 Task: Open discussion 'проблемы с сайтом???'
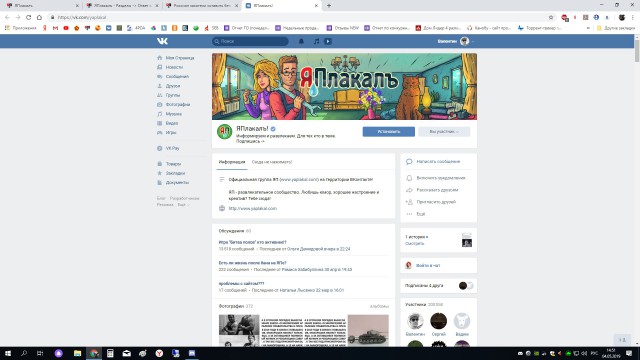coord(241,283)
